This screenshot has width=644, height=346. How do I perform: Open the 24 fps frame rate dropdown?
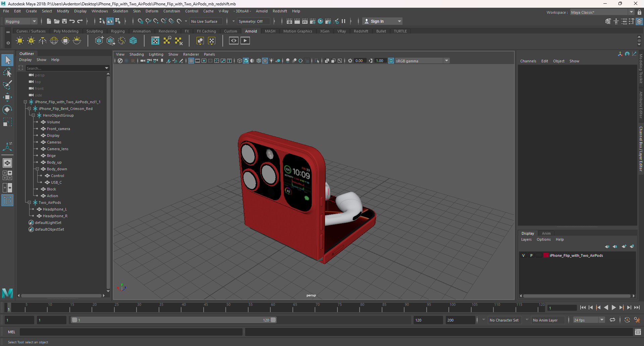click(589, 320)
